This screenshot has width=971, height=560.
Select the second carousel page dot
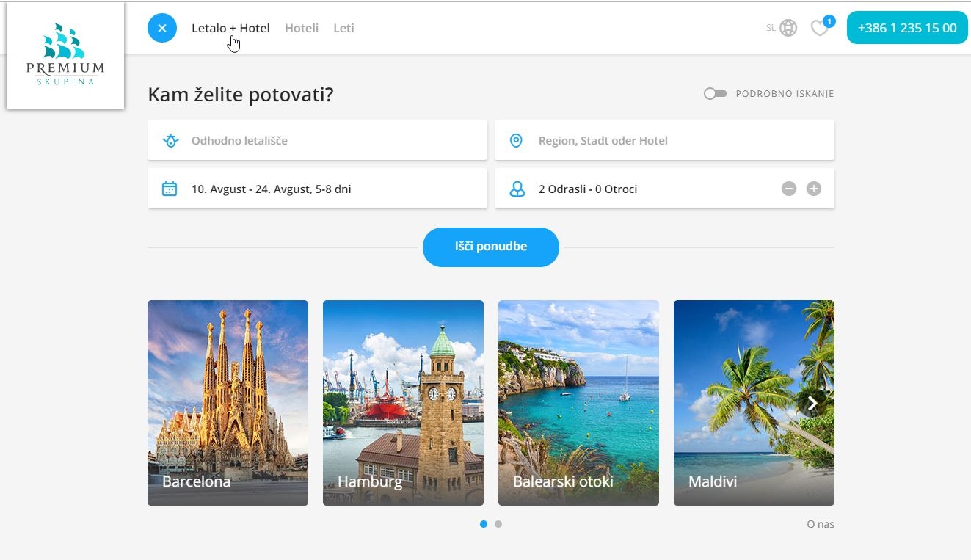coord(498,524)
